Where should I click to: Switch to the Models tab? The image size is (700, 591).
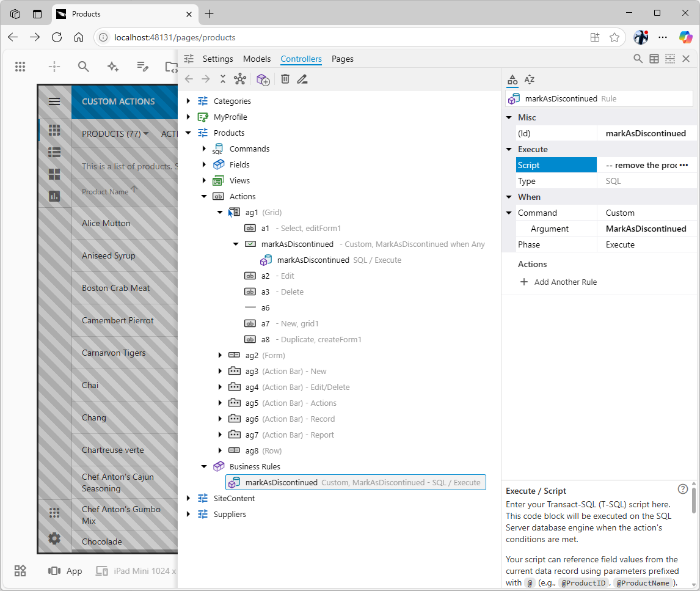257,59
